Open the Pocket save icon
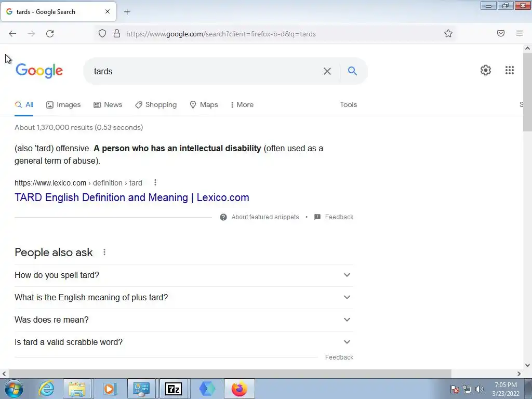Image resolution: width=532 pixels, height=399 pixels. (x=501, y=33)
